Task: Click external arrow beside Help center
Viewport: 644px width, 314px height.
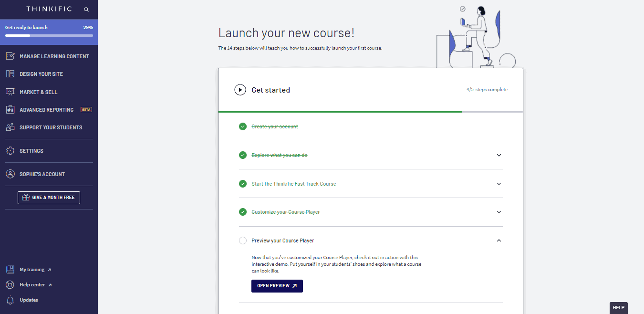Action: tap(50, 285)
